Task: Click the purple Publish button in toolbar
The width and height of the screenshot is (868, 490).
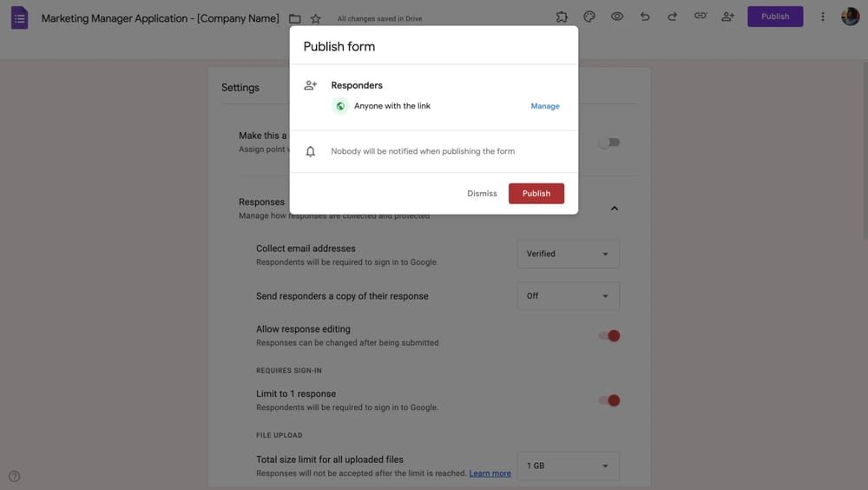Action: (775, 17)
